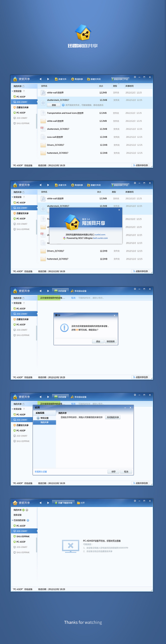166x644 pixels.
Task: Click 新建文件夹 icon in the topmost window
Action: 88,79
